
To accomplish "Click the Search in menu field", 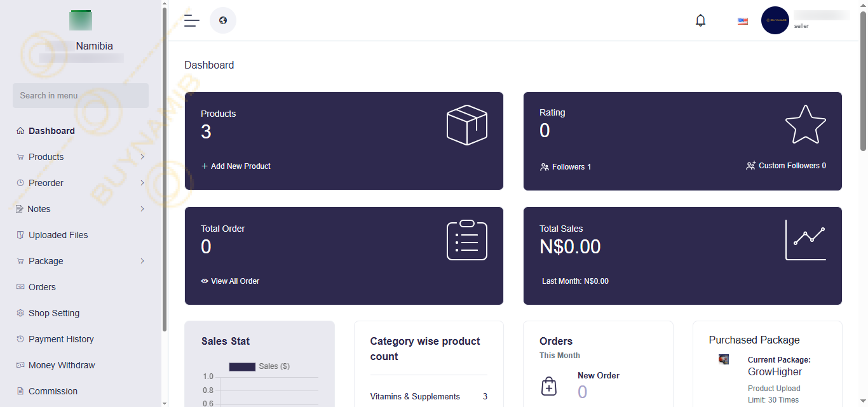I will [x=81, y=96].
